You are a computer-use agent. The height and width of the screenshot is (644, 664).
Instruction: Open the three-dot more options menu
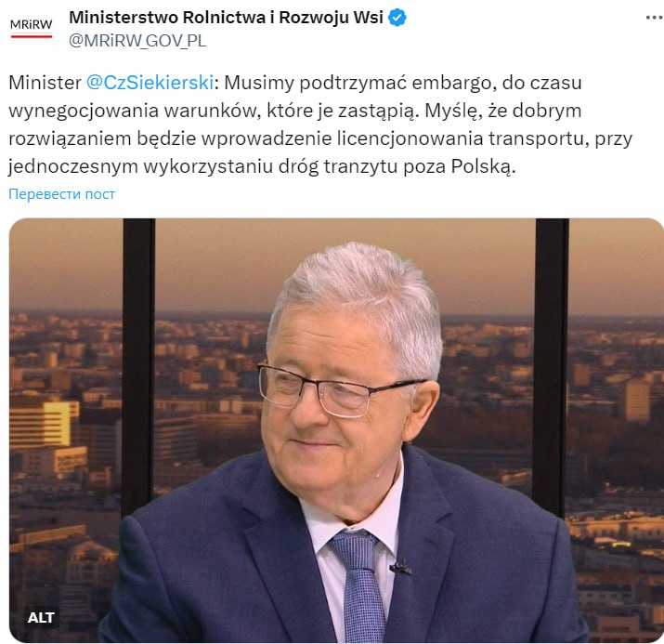(x=655, y=18)
